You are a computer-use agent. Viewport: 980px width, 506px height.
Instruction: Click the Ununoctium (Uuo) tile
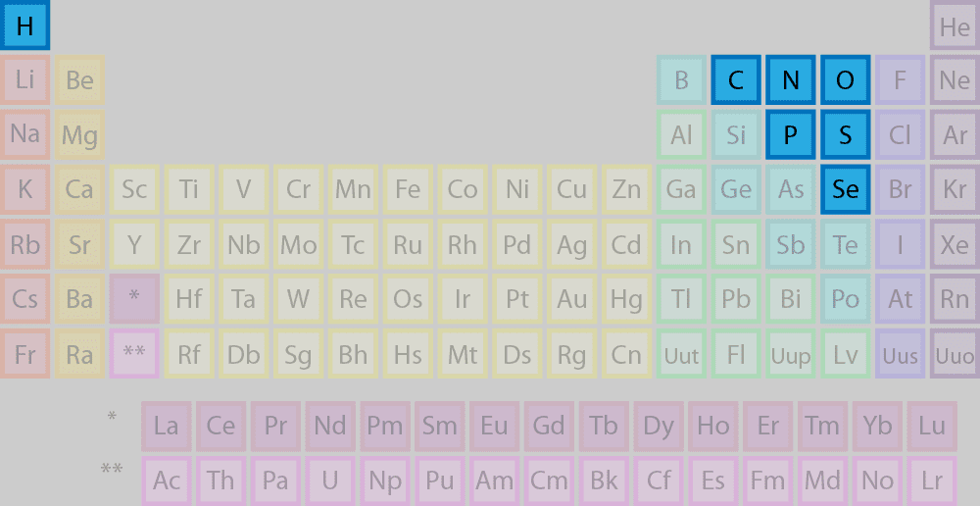point(955,354)
